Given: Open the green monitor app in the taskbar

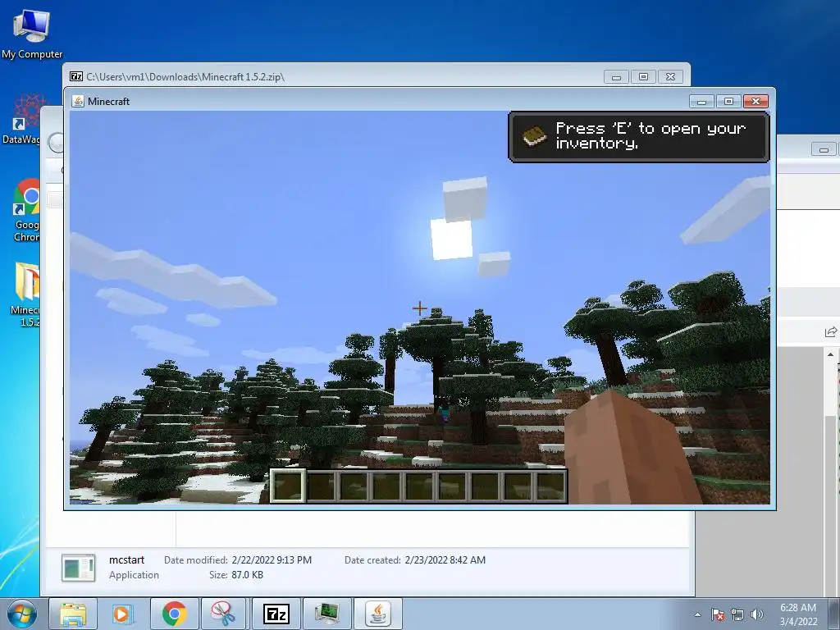Looking at the screenshot, I should [326, 614].
